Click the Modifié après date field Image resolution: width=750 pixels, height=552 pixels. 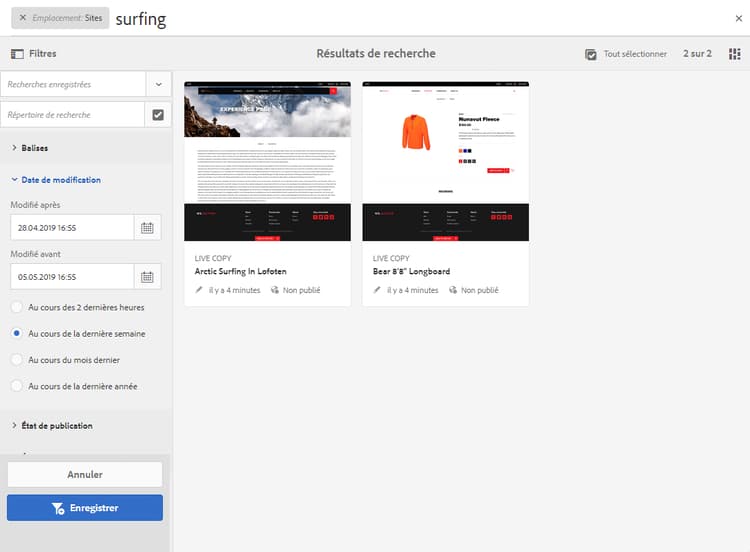[x=72, y=228]
